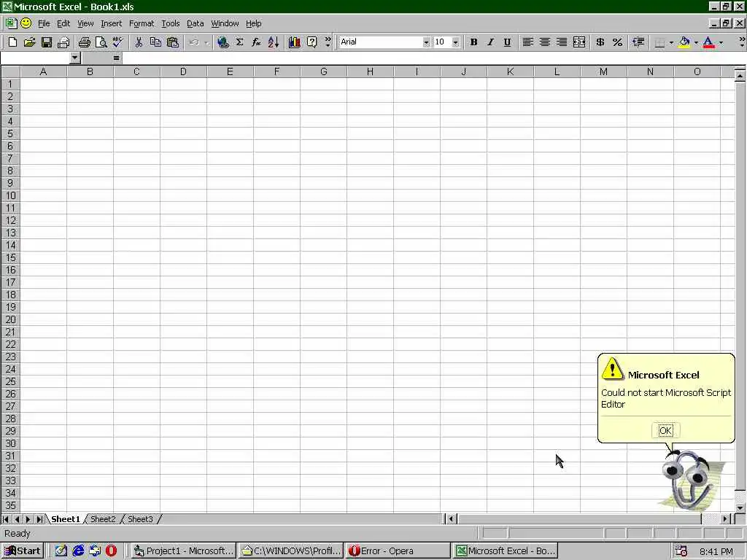Open Print Preview from the toolbar

point(101,42)
